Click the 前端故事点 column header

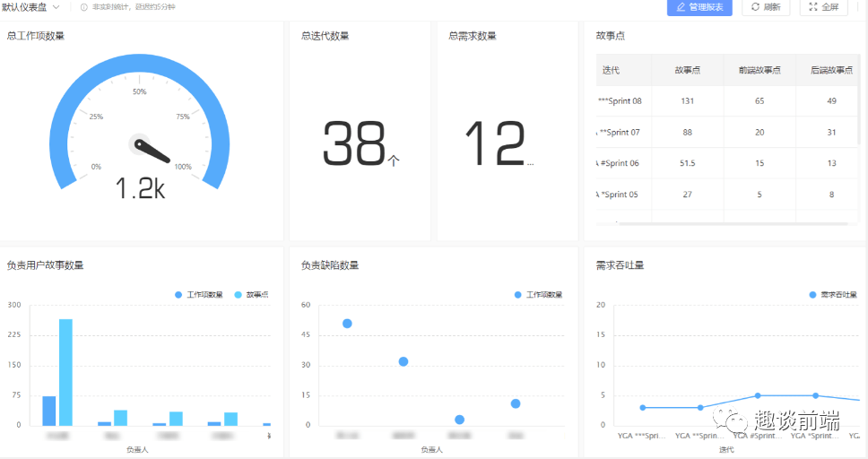click(x=759, y=70)
